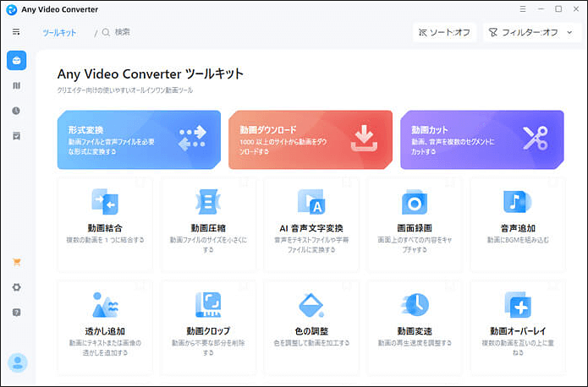Open the shopping cart purchase icon
This screenshot has width=588, height=387.
(x=17, y=262)
